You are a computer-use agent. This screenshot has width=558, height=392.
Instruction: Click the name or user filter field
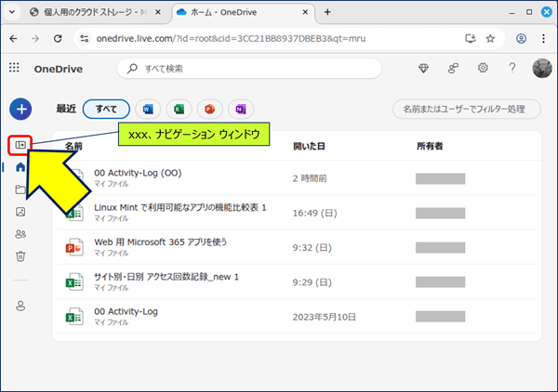pos(467,109)
